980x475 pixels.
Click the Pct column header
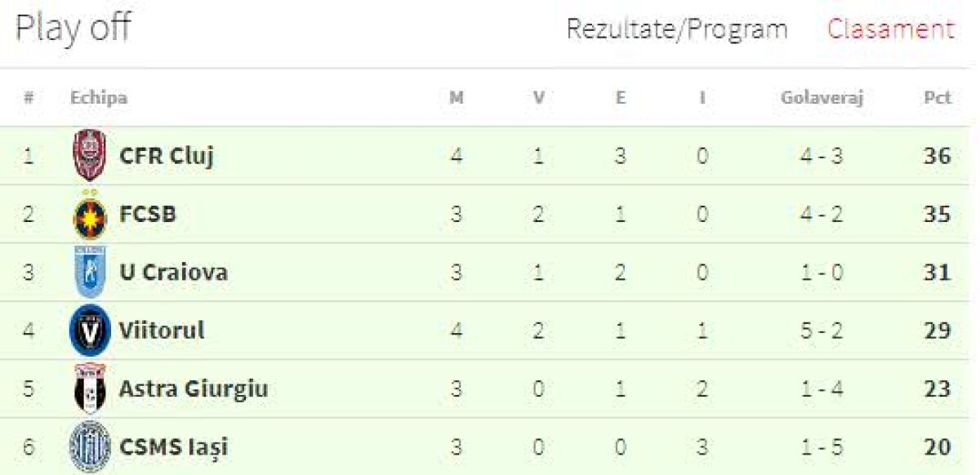pyautogui.click(x=937, y=98)
